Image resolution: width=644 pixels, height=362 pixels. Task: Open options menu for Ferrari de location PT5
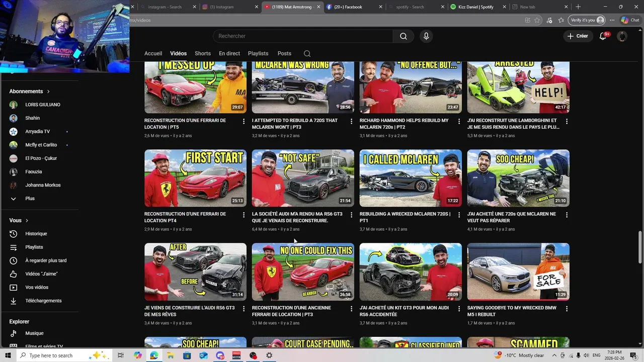[244, 121]
